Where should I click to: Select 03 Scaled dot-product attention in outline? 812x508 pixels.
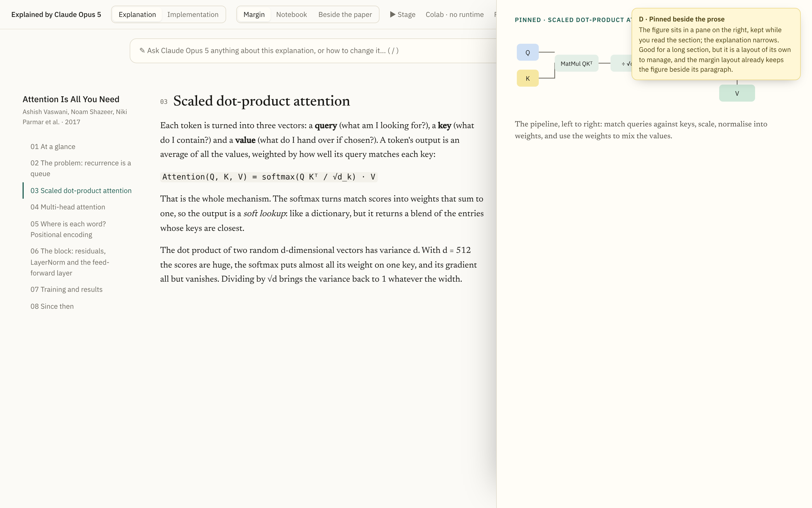coord(81,190)
